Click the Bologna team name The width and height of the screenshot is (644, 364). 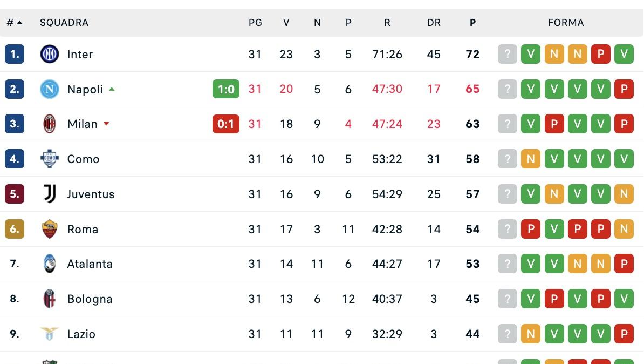90,299
